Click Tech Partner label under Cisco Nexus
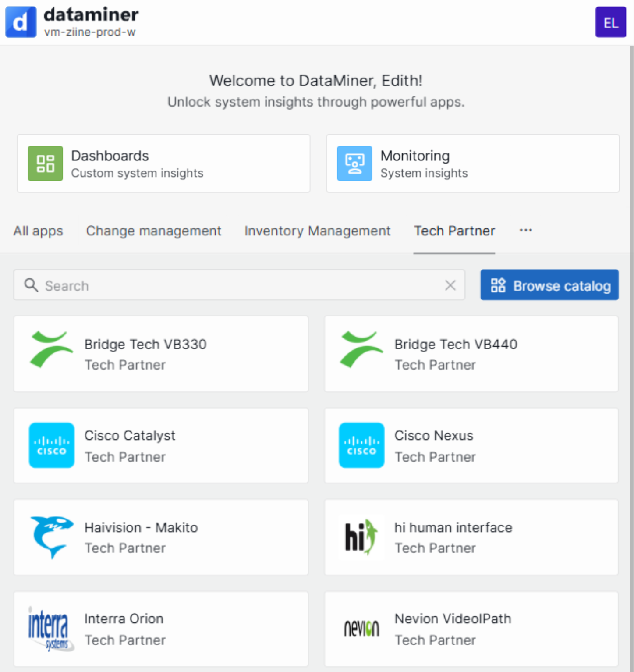 pyautogui.click(x=435, y=457)
